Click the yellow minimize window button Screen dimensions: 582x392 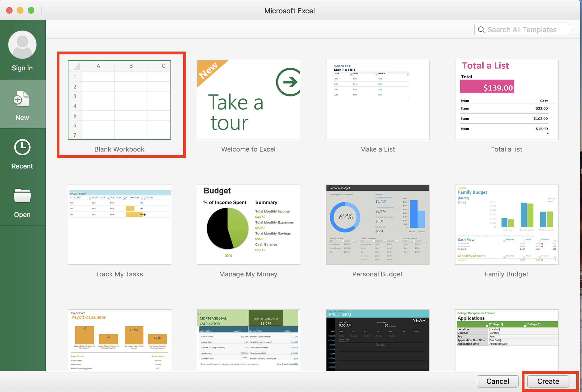(20, 10)
